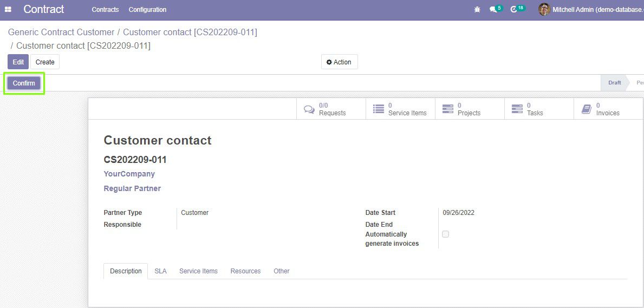The height and width of the screenshot is (308, 644).
Task: Open the apps grid menu icon
Action: (x=8, y=9)
